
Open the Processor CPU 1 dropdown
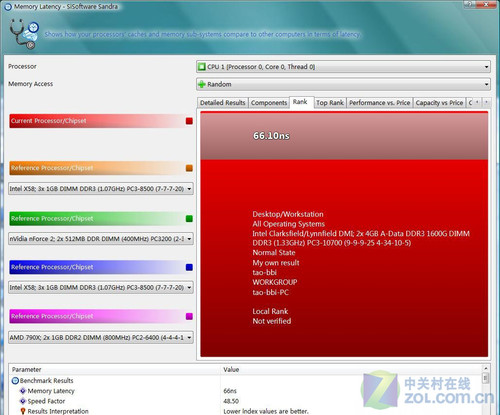pos(343,67)
